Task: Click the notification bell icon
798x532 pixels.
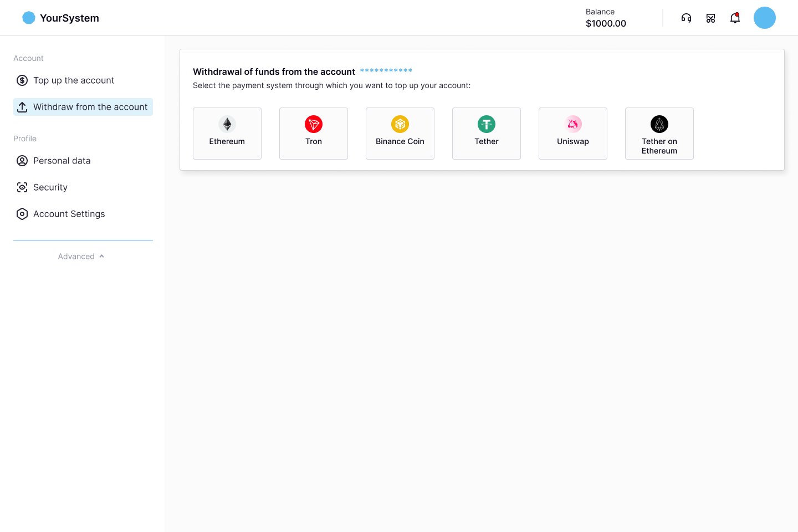Action: [x=735, y=18]
